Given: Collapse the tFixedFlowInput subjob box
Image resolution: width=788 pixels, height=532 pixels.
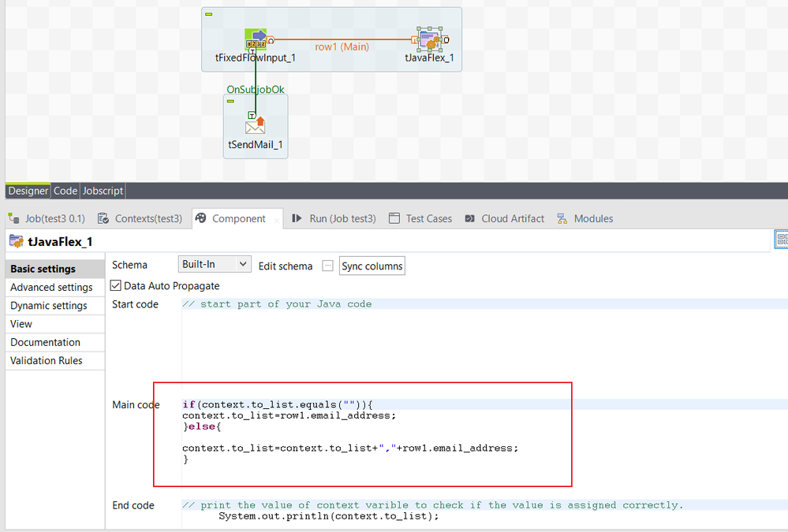Looking at the screenshot, I should 208,14.
